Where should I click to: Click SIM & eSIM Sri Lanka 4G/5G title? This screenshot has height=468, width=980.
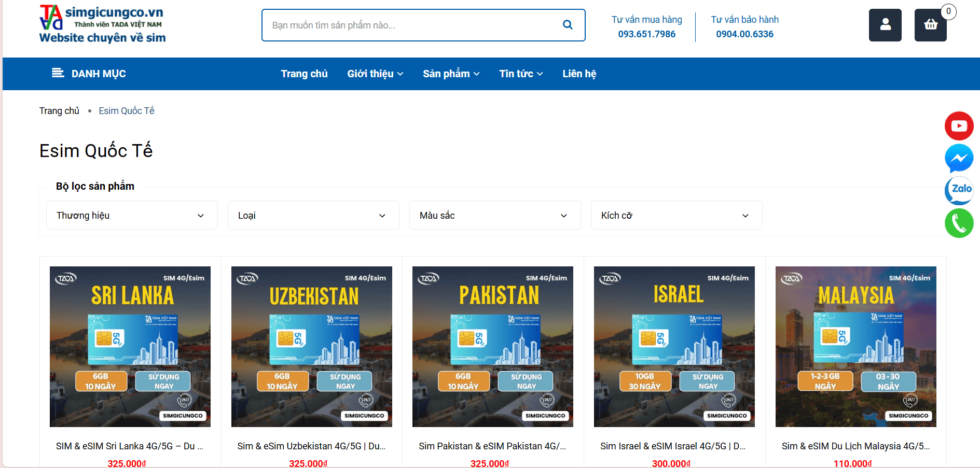(x=130, y=446)
